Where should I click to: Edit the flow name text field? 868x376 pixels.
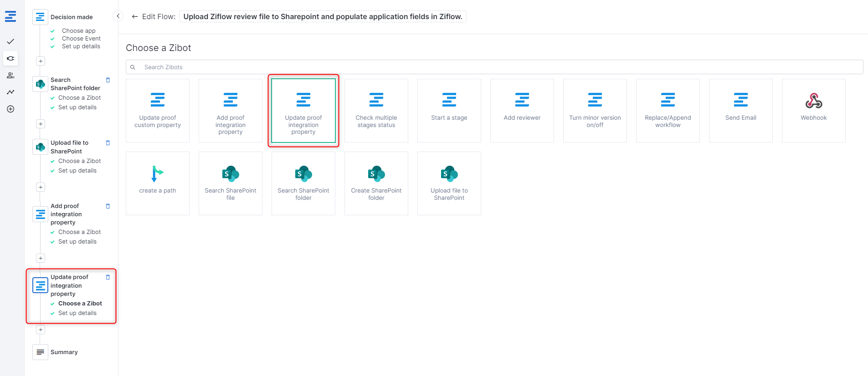(x=323, y=17)
